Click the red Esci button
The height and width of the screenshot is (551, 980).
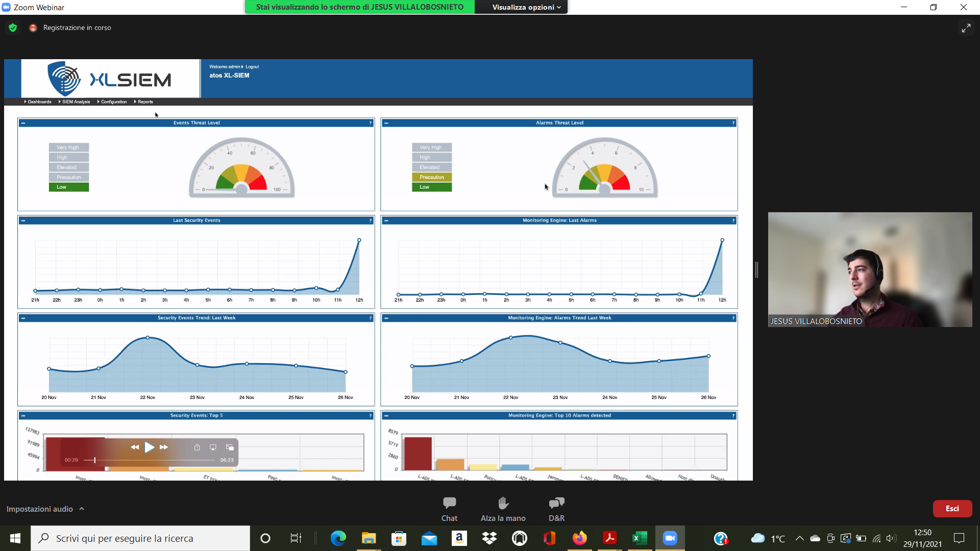[x=952, y=508]
